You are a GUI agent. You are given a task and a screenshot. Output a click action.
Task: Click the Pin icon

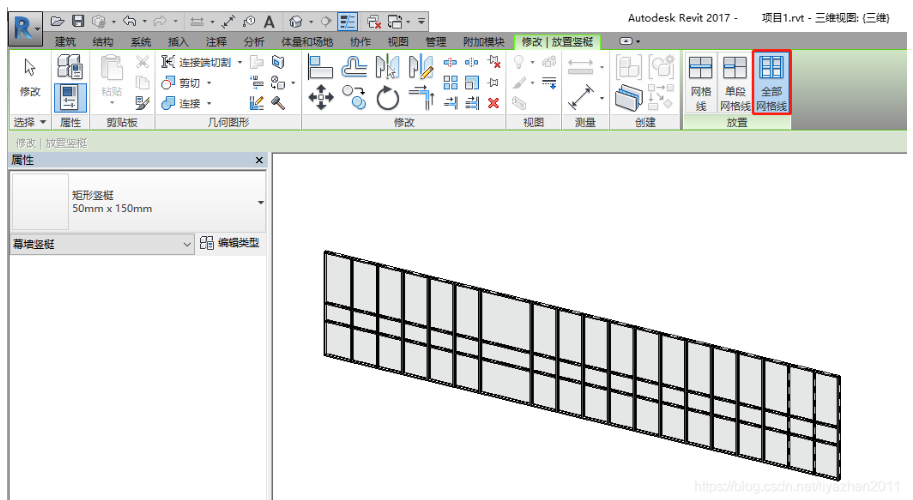494,83
